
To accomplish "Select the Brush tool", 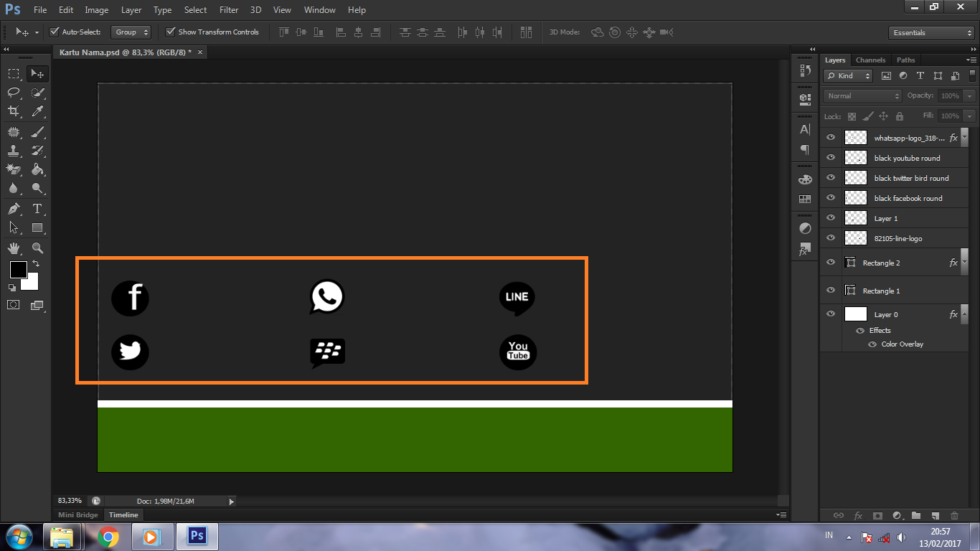I will click(37, 131).
